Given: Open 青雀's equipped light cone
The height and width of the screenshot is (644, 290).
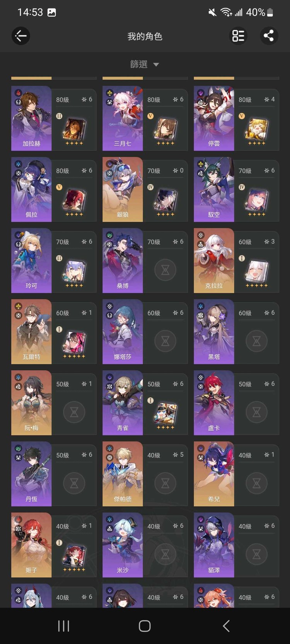Looking at the screenshot, I should [165, 414].
